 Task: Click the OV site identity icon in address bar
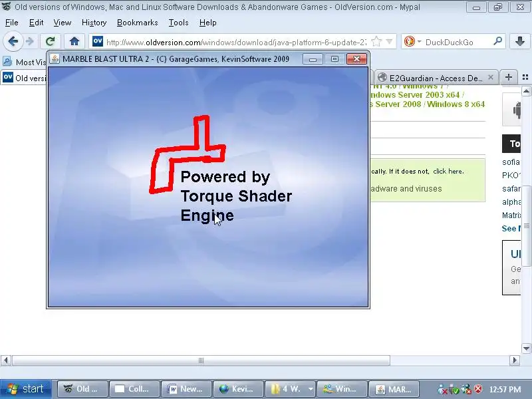coord(98,41)
